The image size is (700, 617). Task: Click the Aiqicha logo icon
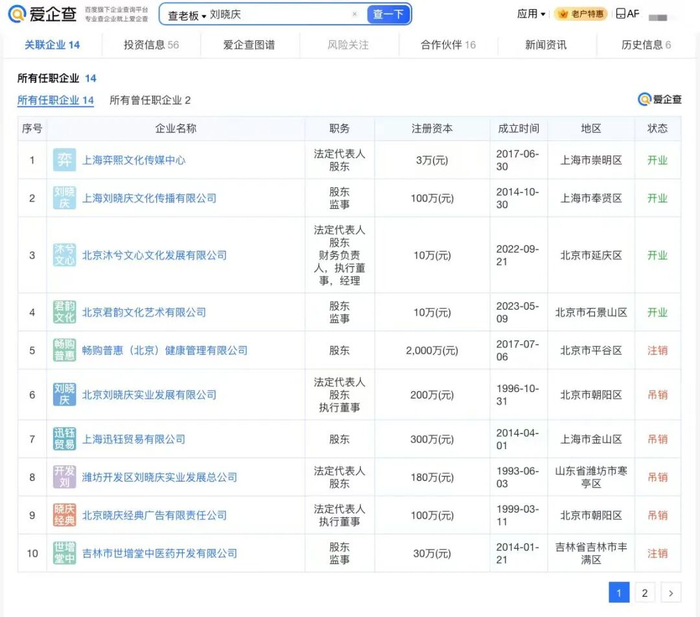[19, 14]
